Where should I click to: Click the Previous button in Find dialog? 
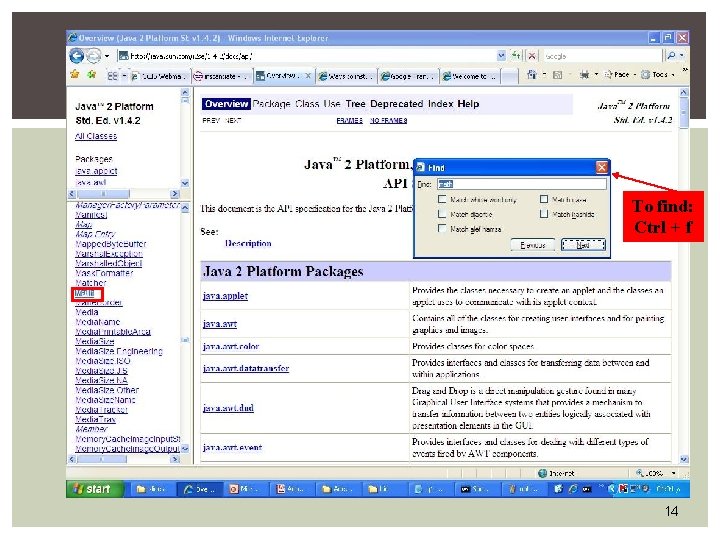[533, 245]
